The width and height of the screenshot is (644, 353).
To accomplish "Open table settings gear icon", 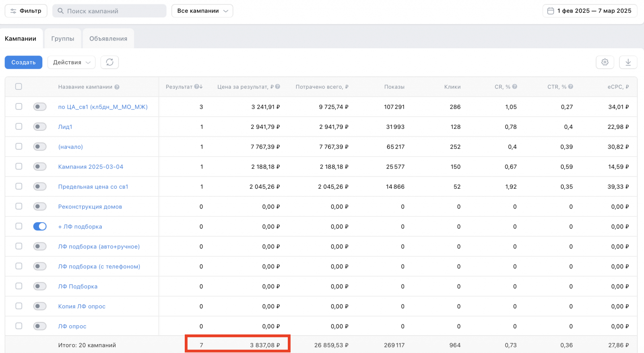I will tap(605, 62).
